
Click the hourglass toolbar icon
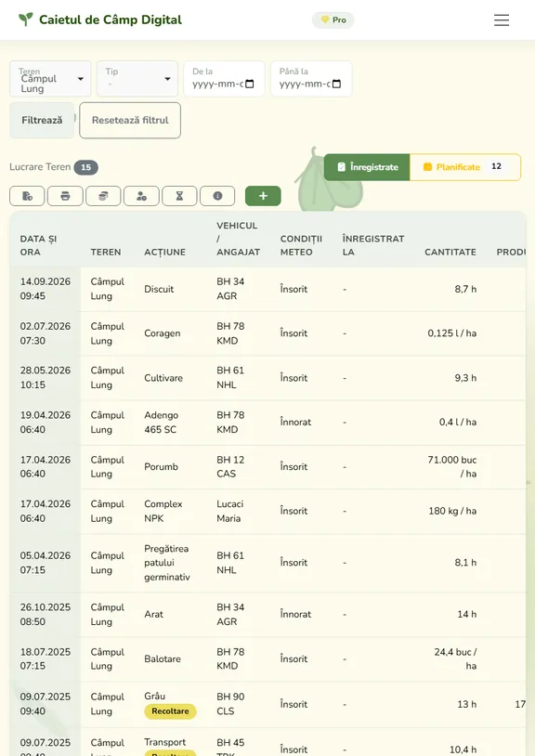coord(179,196)
